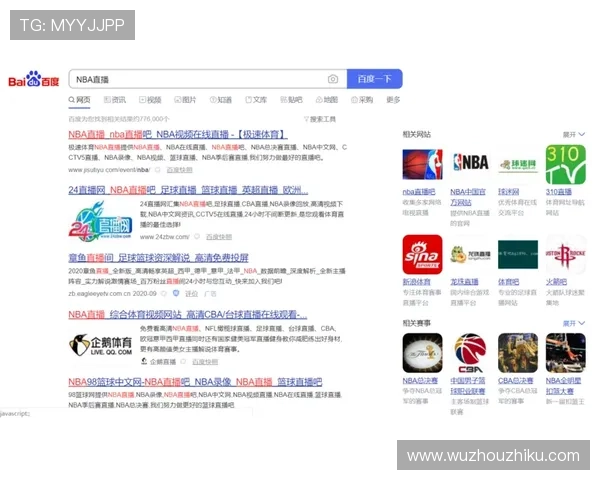Open the NBA总决赛 link
This screenshot has width=600, height=480.
[420, 381]
